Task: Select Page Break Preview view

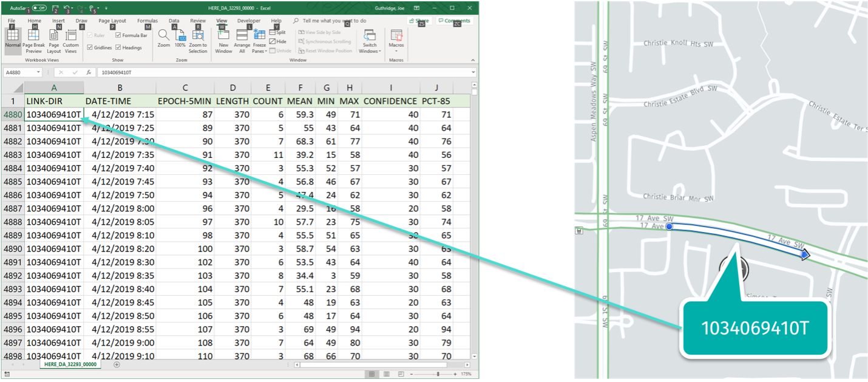Action: pyautogui.click(x=34, y=40)
